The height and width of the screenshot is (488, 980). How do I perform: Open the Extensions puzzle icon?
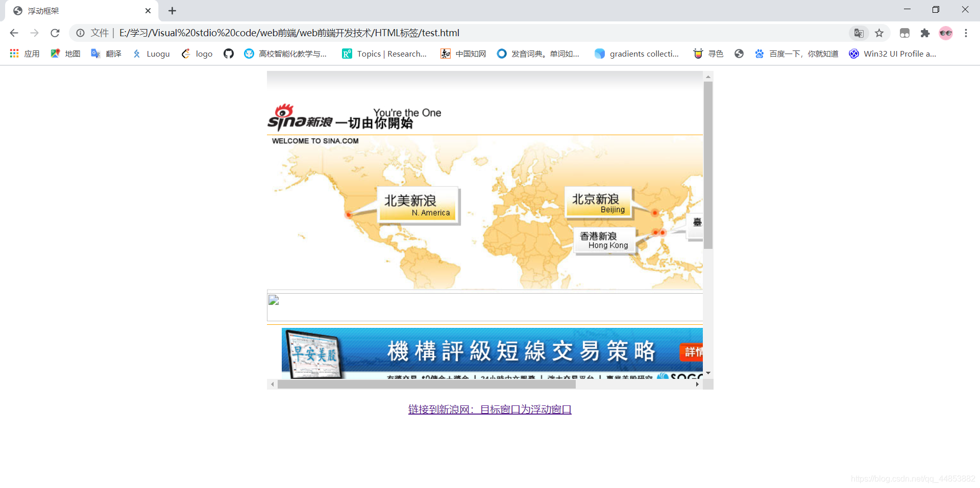[925, 33]
